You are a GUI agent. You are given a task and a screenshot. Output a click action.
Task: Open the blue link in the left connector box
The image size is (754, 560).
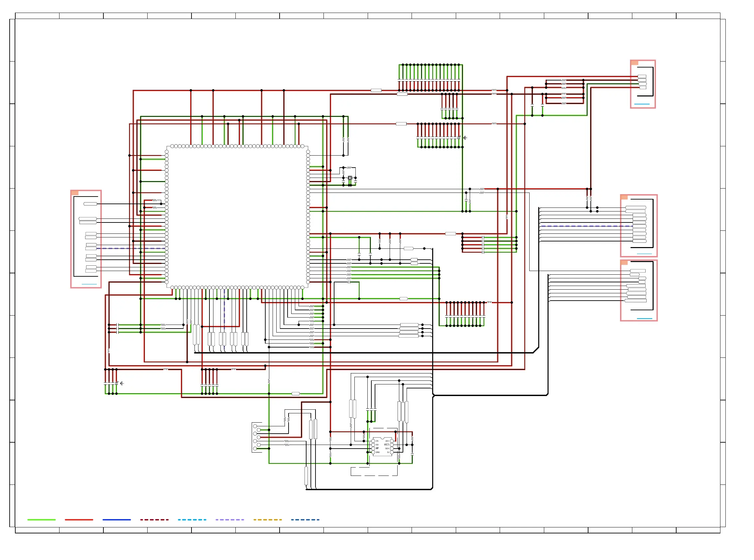[x=89, y=284]
